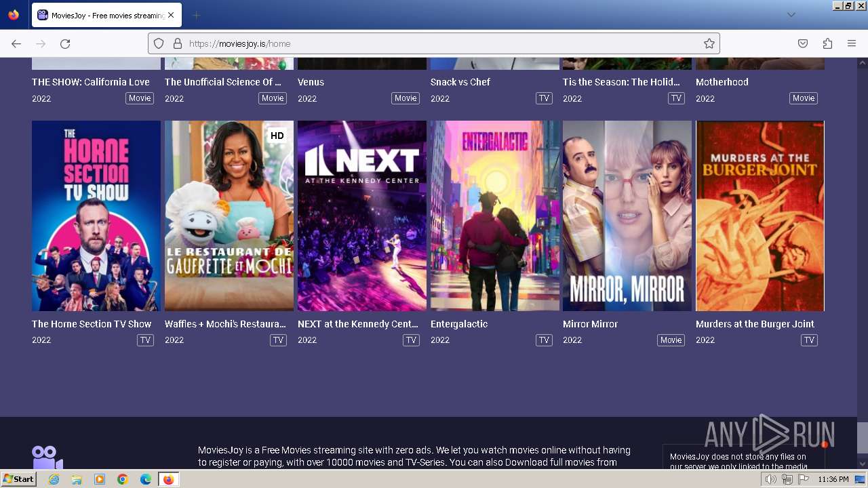This screenshot has height=488, width=868.
Task: Open File Explorer folder from taskbar
Action: click(x=77, y=479)
